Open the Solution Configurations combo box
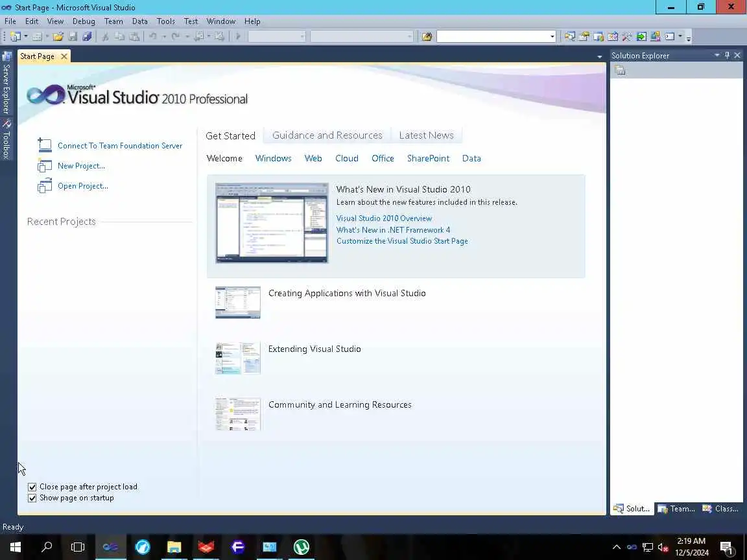This screenshot has width=747, height=560. click(x=277, y=36)
